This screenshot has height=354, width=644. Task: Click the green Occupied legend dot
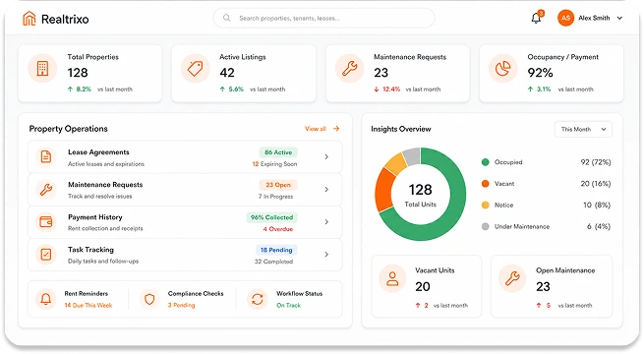click(x=485, y=162)
